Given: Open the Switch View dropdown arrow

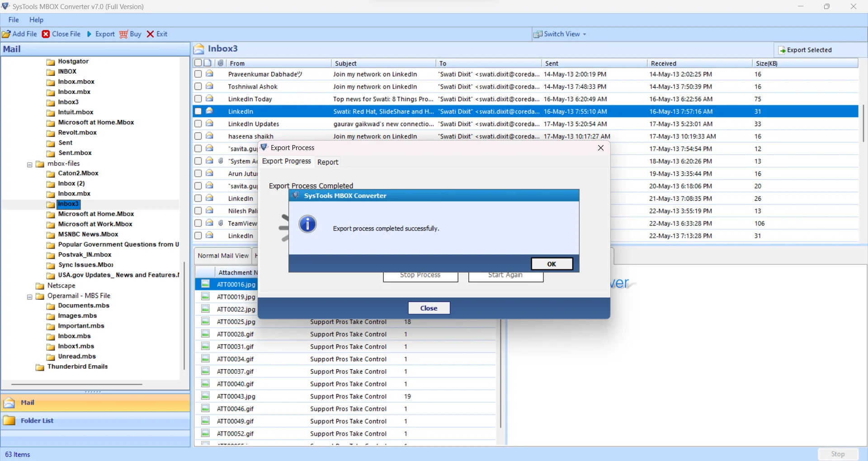Looking at the screenshot, I should point(585,34).
